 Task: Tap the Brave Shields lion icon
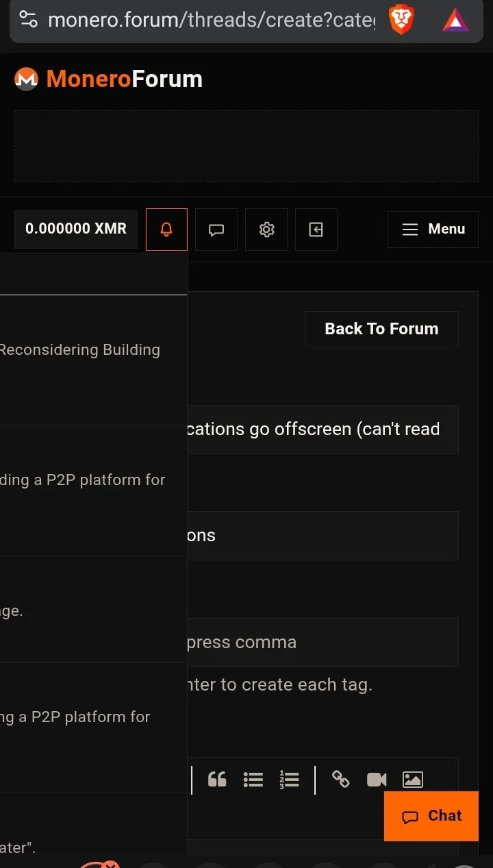[x=401, y=20]
